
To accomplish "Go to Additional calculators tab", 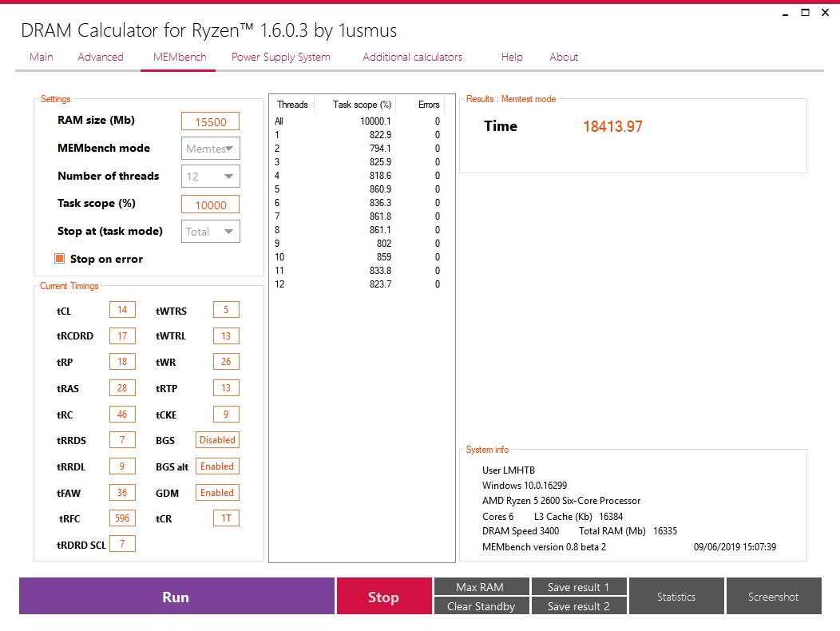I will [412, 57].
